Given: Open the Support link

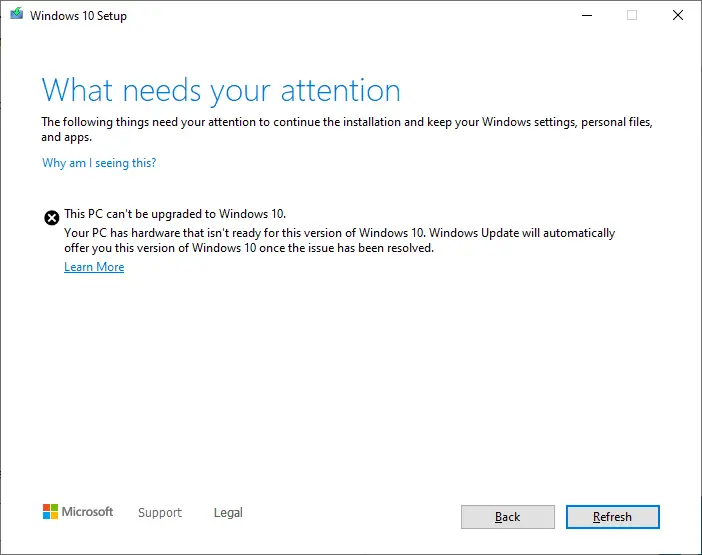Looking at the screenshot, I should [160, 512].
